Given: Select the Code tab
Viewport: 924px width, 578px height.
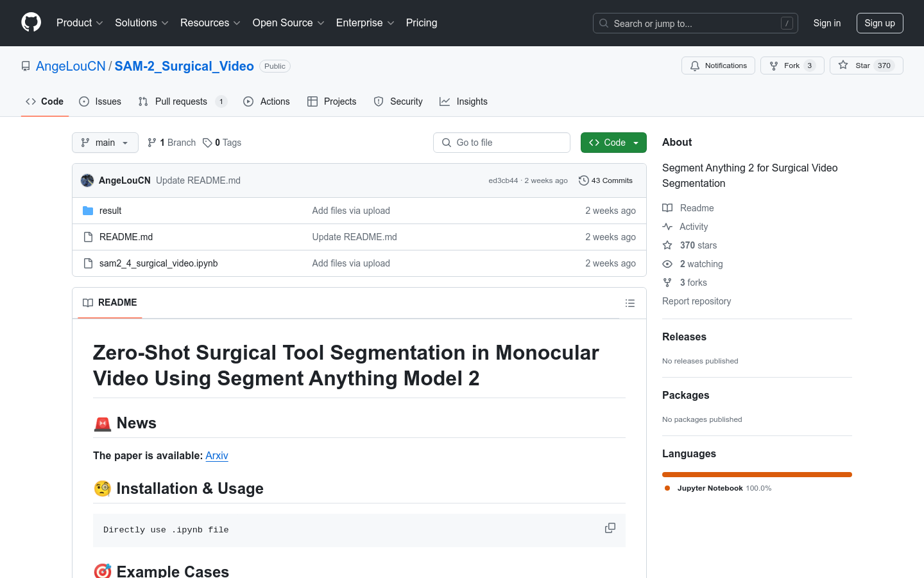Looking at the screenshot, I should pos(45,101).
